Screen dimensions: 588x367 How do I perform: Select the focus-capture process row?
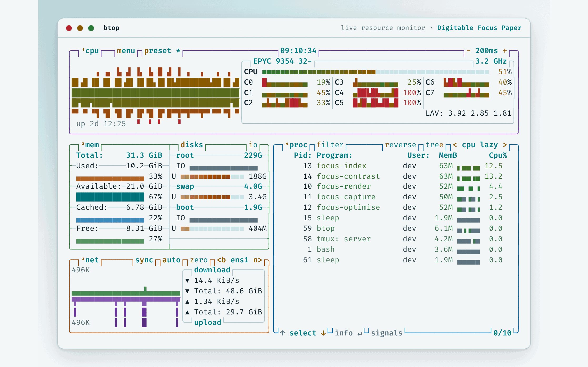[396, 197]
